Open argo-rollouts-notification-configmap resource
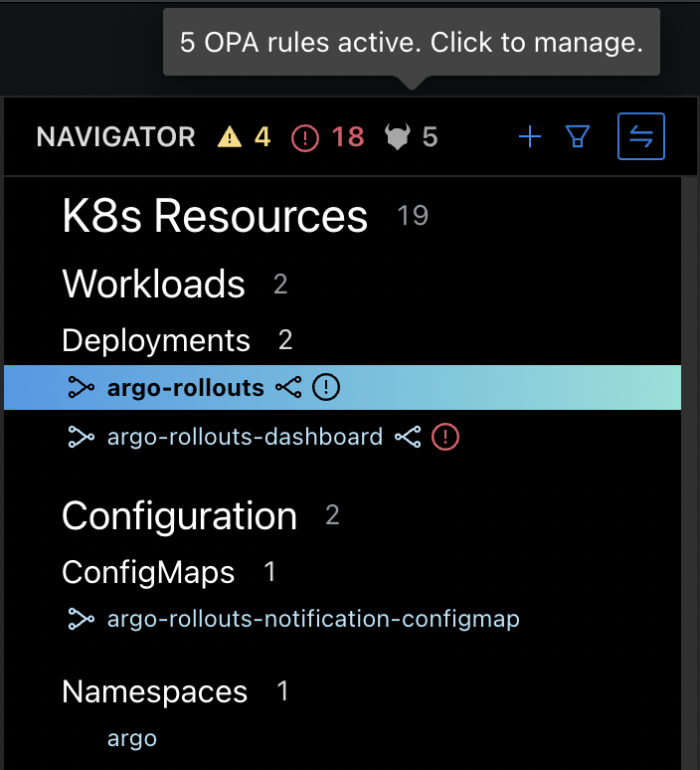 tap(313, 619)
